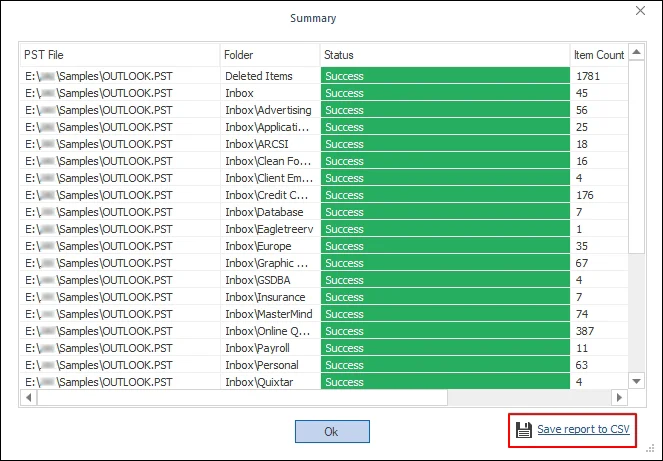Image resolution: width=663 pixels, height=461 pixels.
Task: Click the PST file path in Deleted Items row
Action: point(121,76)
